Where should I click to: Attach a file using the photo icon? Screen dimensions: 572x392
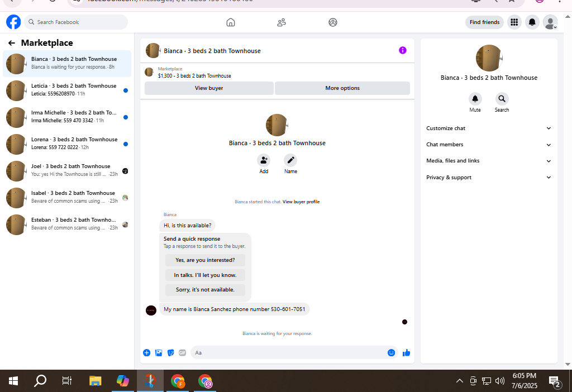click(x=159, y=352)
